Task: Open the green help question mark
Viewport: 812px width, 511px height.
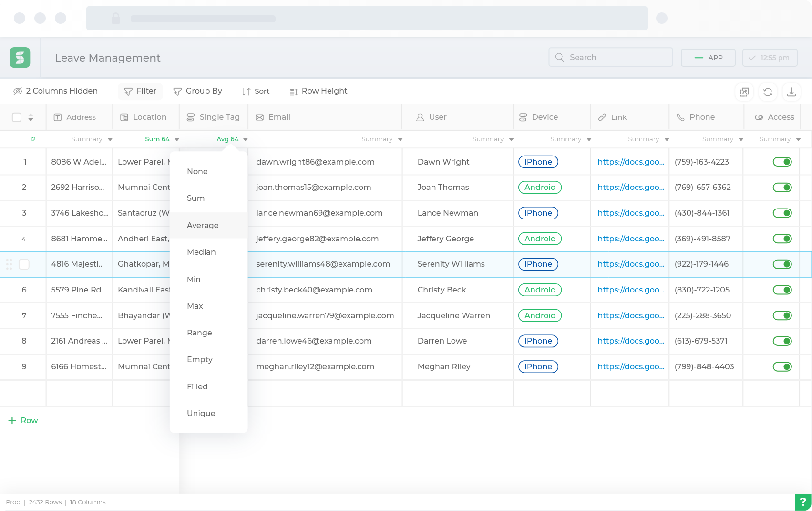Action: [x=803, y=502]
